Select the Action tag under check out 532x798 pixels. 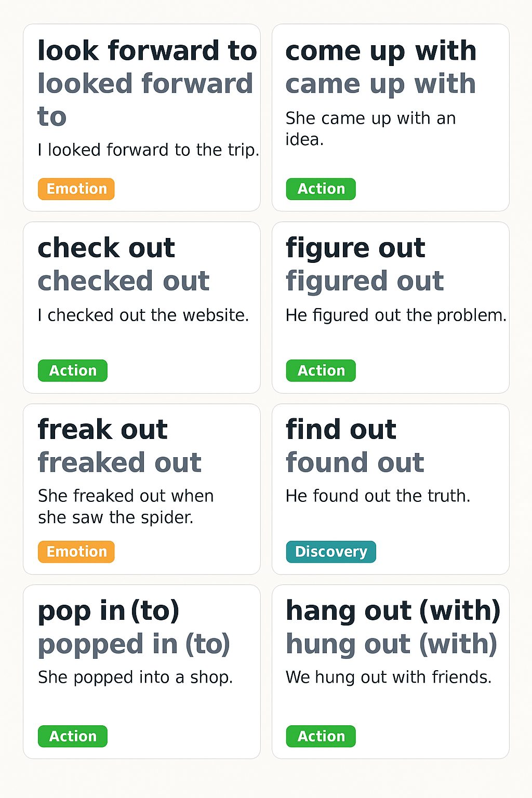click(73, 371)
